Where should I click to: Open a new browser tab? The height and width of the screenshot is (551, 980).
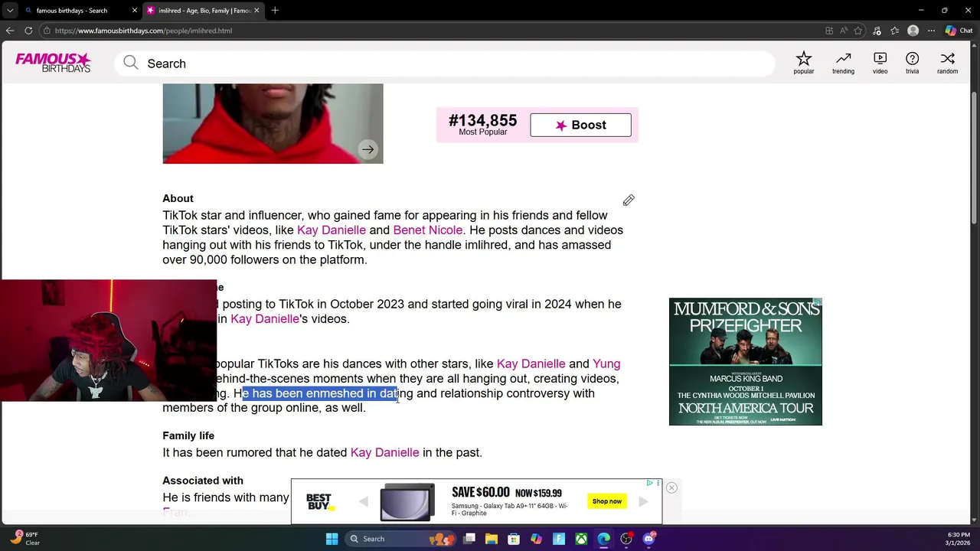point(275,10)
